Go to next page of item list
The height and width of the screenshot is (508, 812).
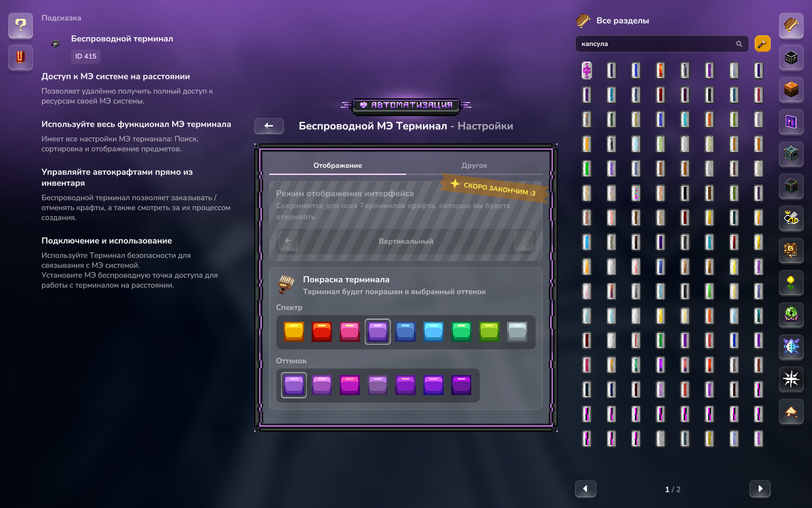click(760, 489)
